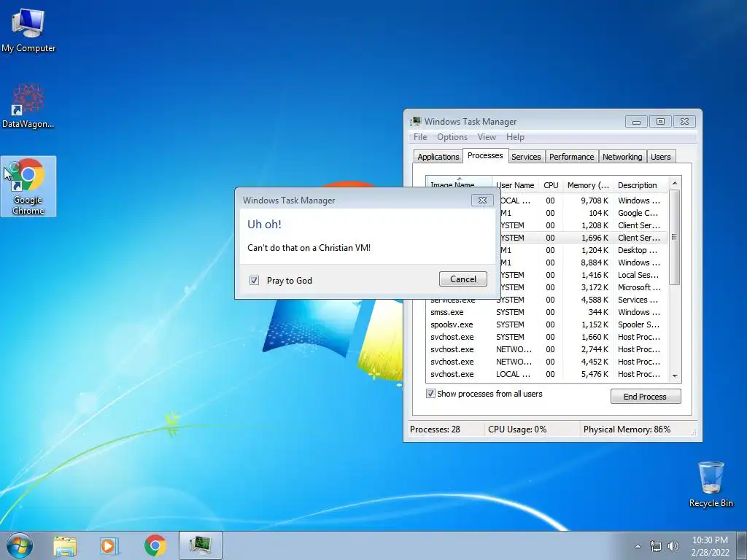Image resolution: width=747 pixels, height=560 pixels.
Task: Click the Desktop ... description cell
Action: pos(638,250)
